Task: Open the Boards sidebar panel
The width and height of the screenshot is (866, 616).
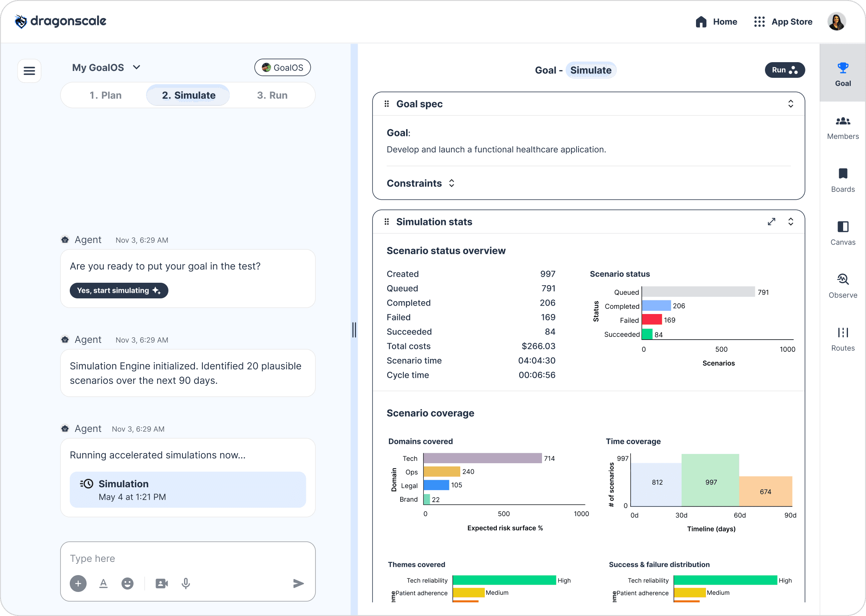Action: (x=842, y=180)
